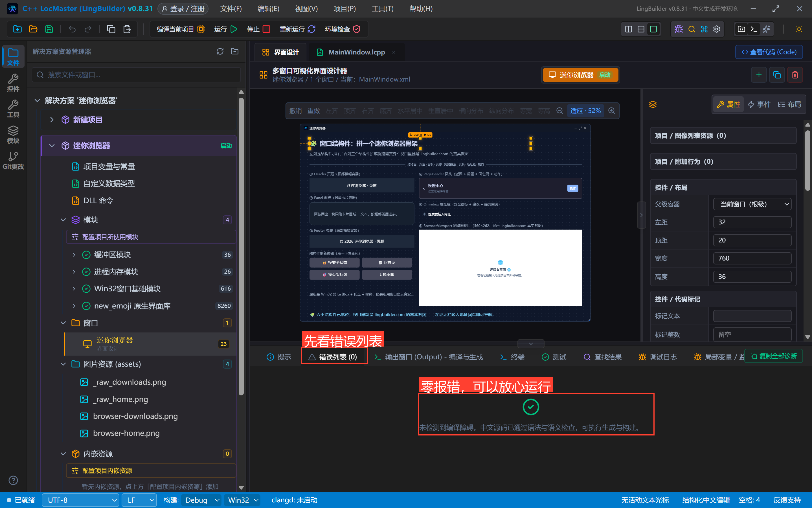Click 查看代码 (Code) button
812x508 pixels.
769,52
